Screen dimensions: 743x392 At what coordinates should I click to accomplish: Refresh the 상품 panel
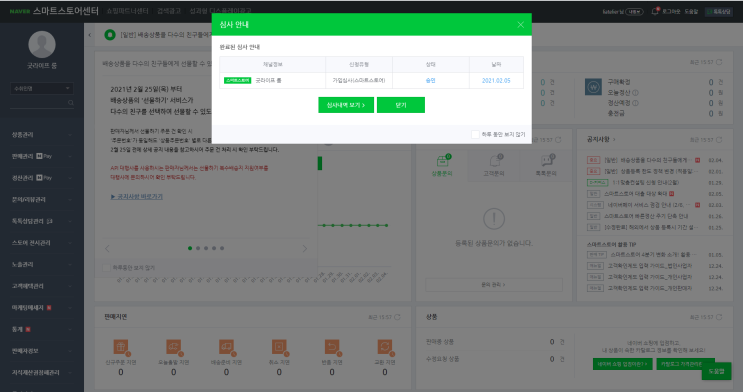click(719, 317)
